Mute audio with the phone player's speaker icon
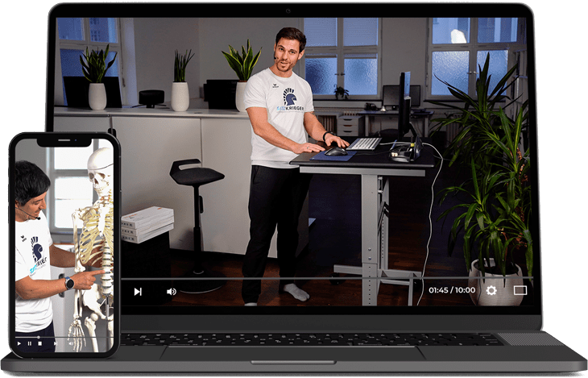Image resolution: width=588 pixels, height=378 pixels. (x=71, y=343)
